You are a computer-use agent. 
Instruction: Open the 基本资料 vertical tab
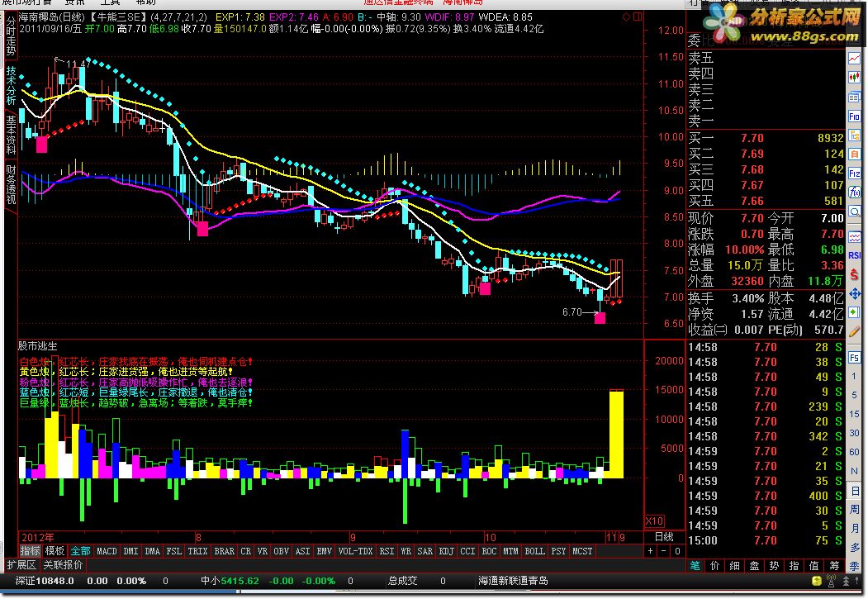click(x=11, y=134)
